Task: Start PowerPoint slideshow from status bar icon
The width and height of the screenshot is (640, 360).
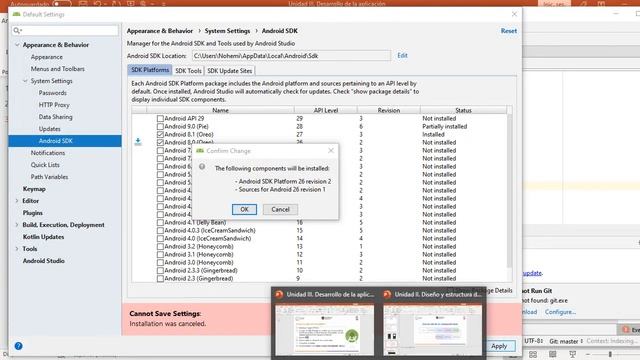Action: pos(573,354)
